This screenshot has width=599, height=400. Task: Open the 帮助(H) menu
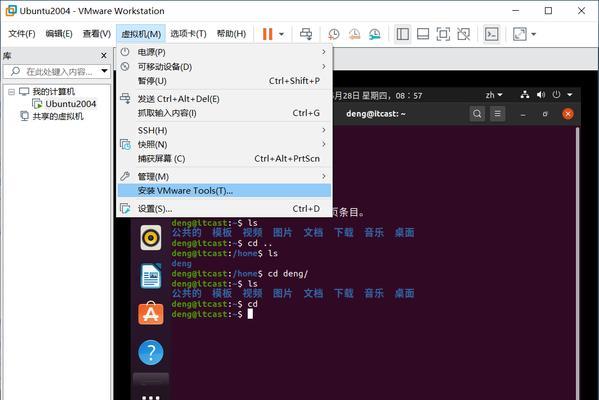point(231,34)
